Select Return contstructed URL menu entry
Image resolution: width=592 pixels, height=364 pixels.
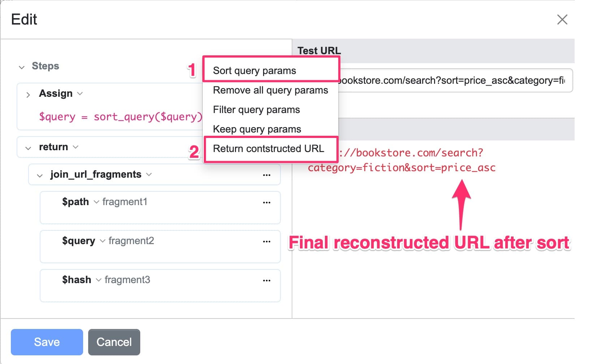[x=269, y=148]
